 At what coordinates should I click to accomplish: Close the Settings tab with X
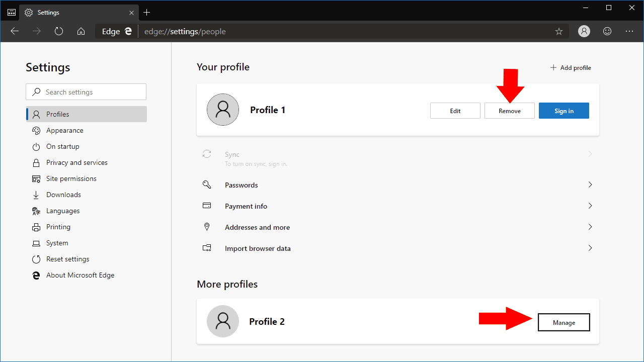click(x=131, y=12)
